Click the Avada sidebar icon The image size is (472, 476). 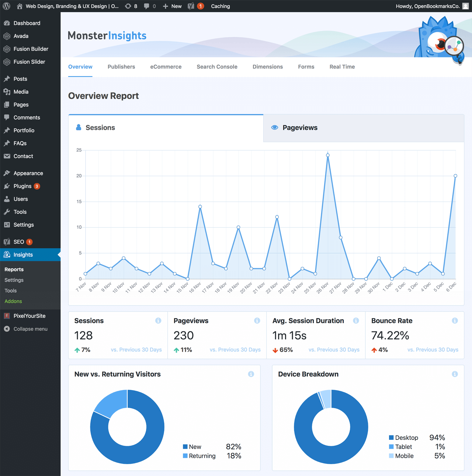7,36
